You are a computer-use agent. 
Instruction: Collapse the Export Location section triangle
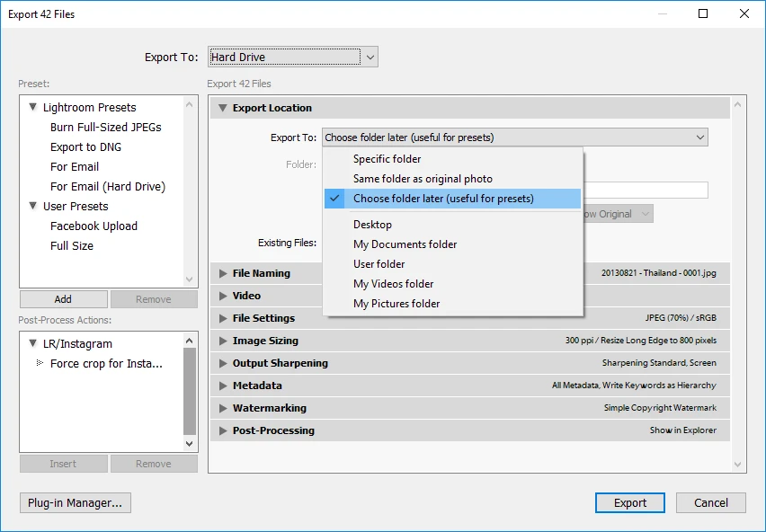coord(223,108)
